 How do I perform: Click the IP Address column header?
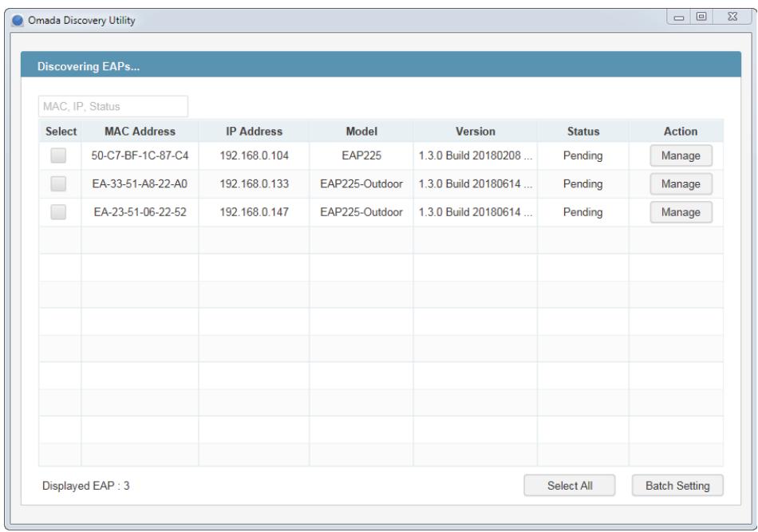pyautogui.click(x=255, y=132)
